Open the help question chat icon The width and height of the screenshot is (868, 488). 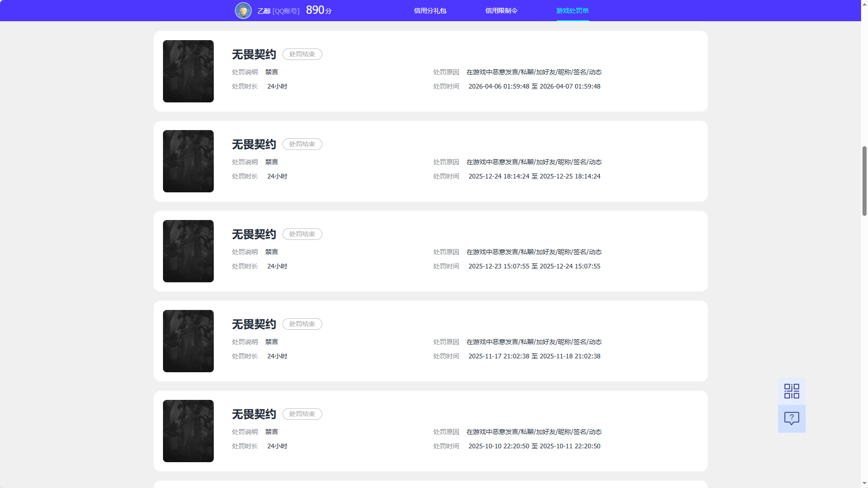[x=791, y=419]
